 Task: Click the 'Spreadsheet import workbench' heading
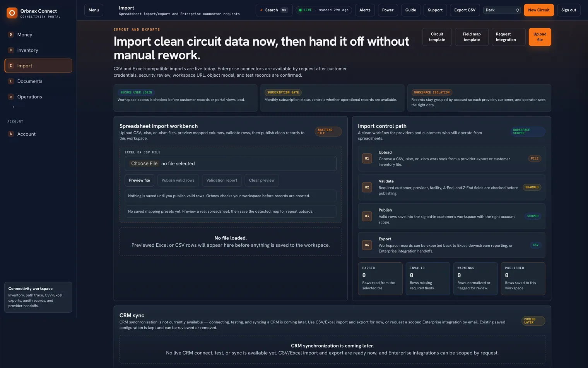(159, 126)
